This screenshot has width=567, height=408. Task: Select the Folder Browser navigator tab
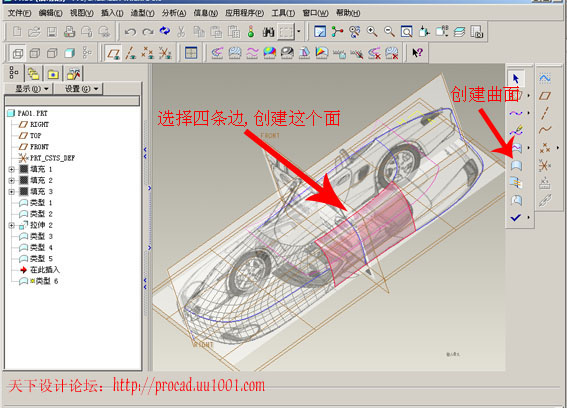pos(33,74)
